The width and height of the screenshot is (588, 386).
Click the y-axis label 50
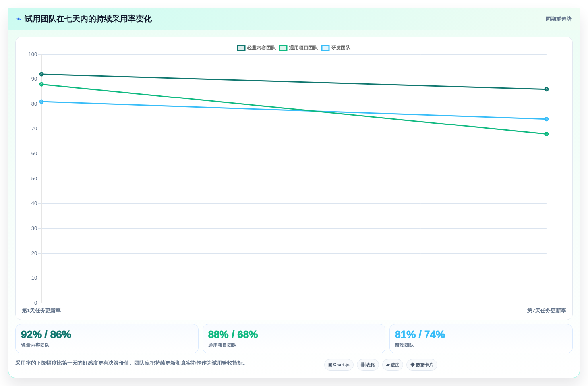[x=34, y=179]
